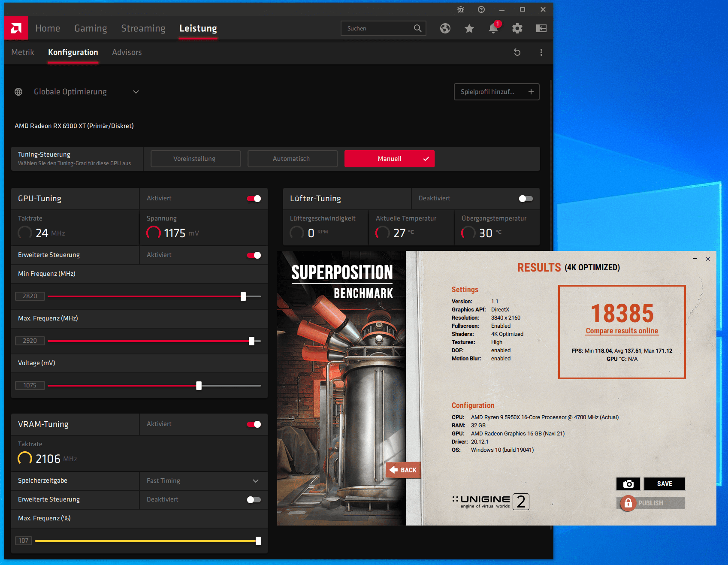Click the Voltage (mV) slider handle

[x=199, y=386]
